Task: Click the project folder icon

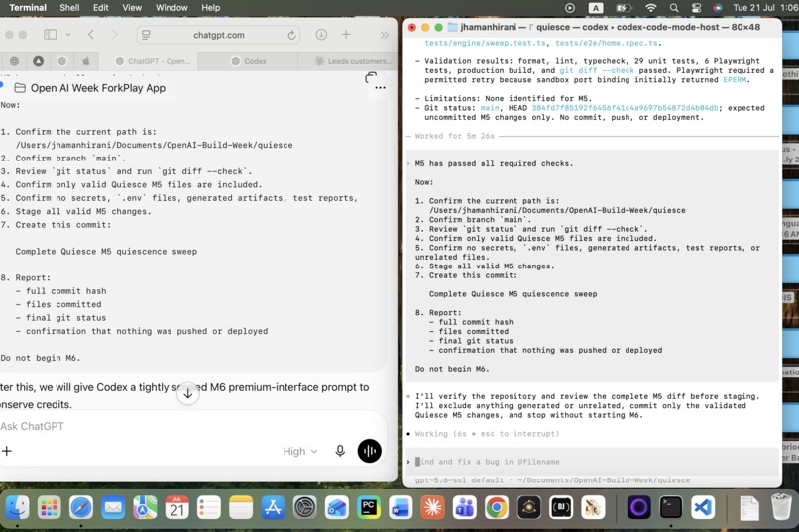Action: (x=20, y=88)
